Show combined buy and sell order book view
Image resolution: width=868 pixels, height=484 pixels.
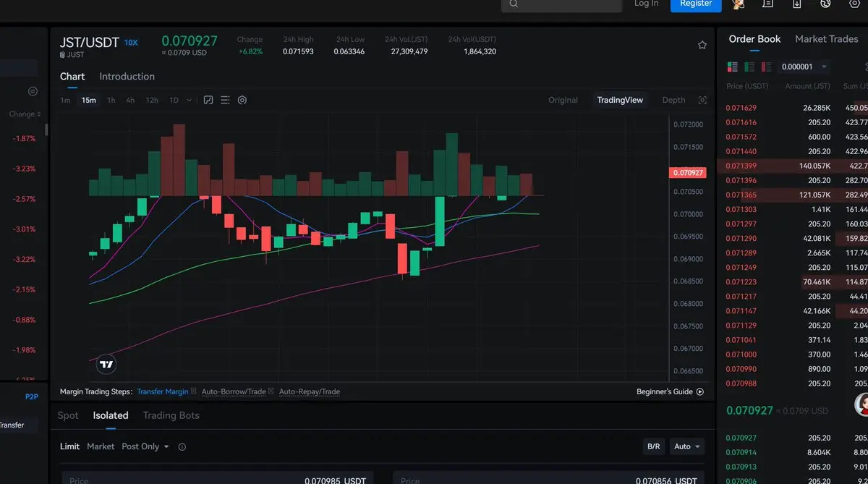click(x=732, y=67)
